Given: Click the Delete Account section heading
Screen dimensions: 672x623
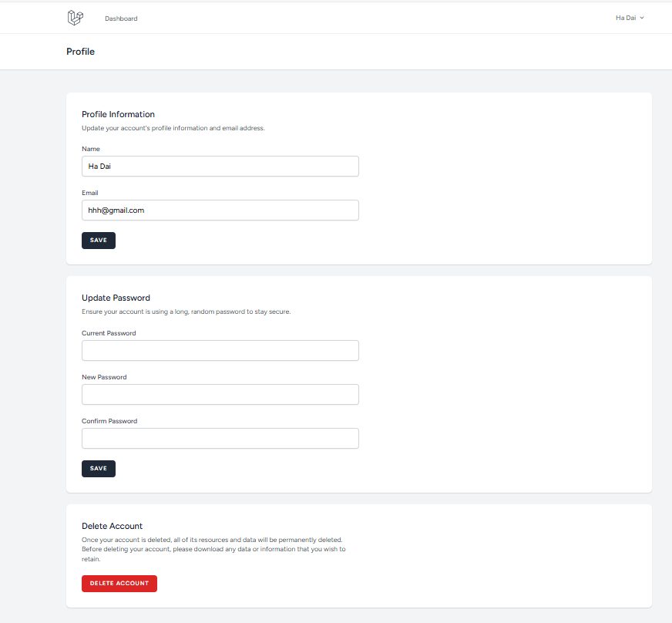Looking at the screenshot, I should pyautogui.click(x=113, y=526).
